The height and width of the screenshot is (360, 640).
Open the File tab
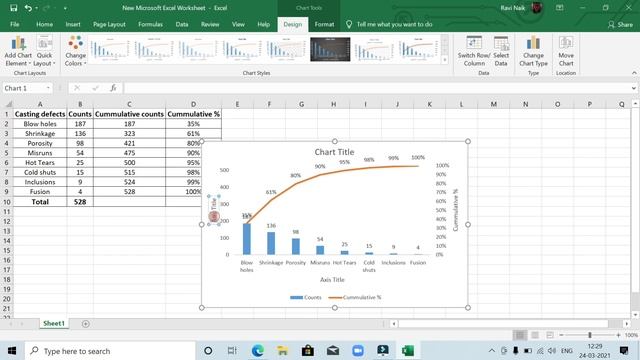coord(15,24)
